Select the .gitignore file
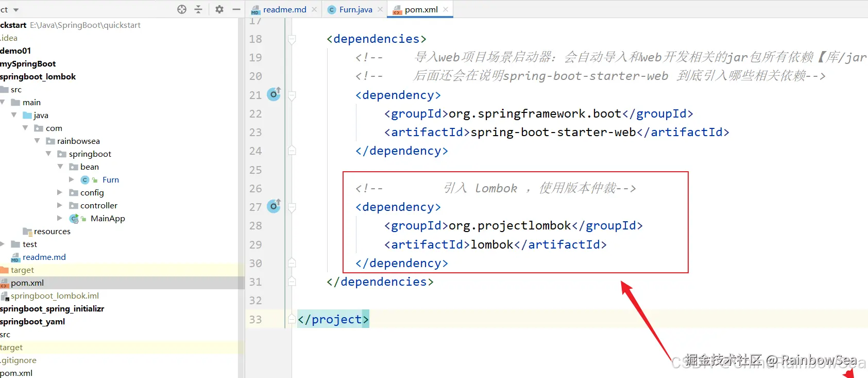The height and width of the screenshot is (378, 868). [x=18, y=360]
